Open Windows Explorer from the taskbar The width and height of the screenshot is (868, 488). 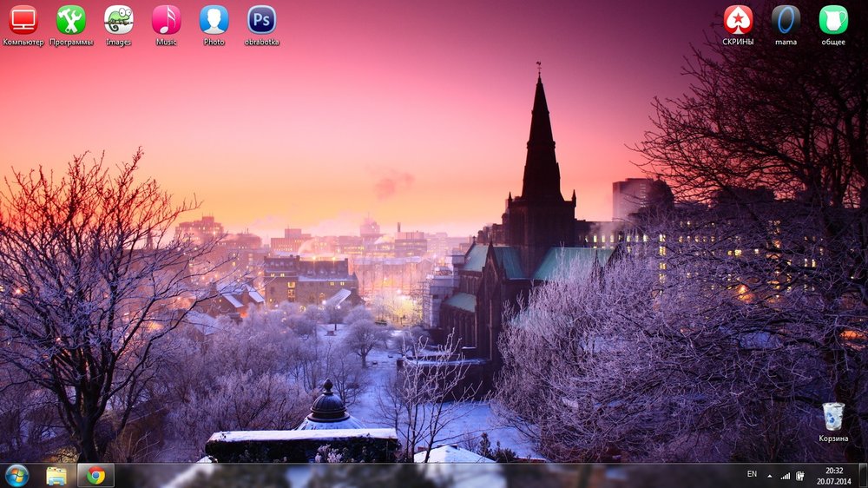56,475
